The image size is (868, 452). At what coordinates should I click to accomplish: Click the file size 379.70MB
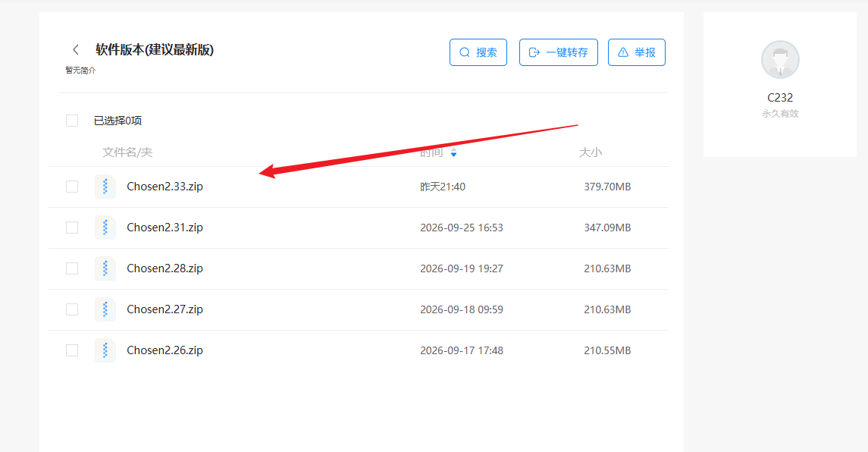click(607, 187)
